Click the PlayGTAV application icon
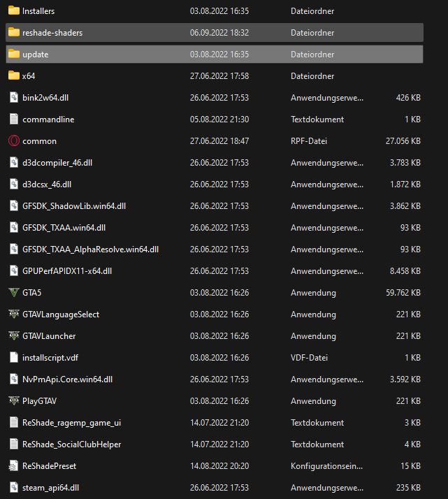The height and width of the screenshot is (499, 448). [14, 400]
